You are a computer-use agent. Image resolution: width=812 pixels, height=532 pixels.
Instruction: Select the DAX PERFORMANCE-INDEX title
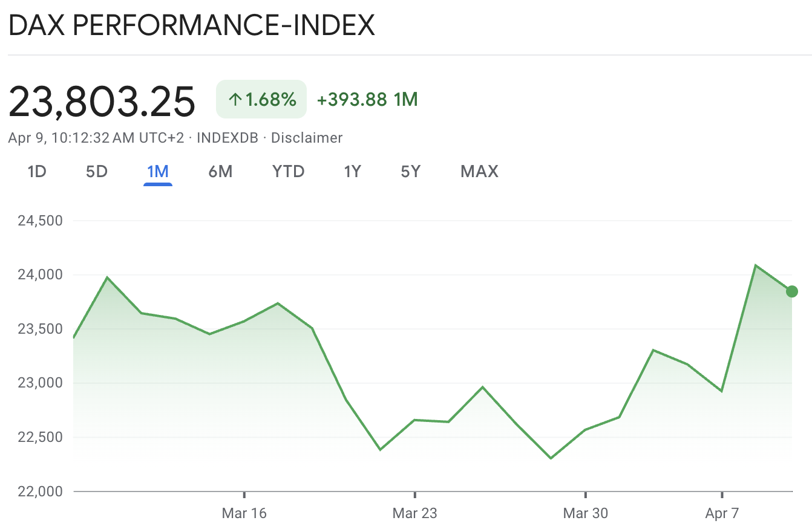(x=192, y=25)
